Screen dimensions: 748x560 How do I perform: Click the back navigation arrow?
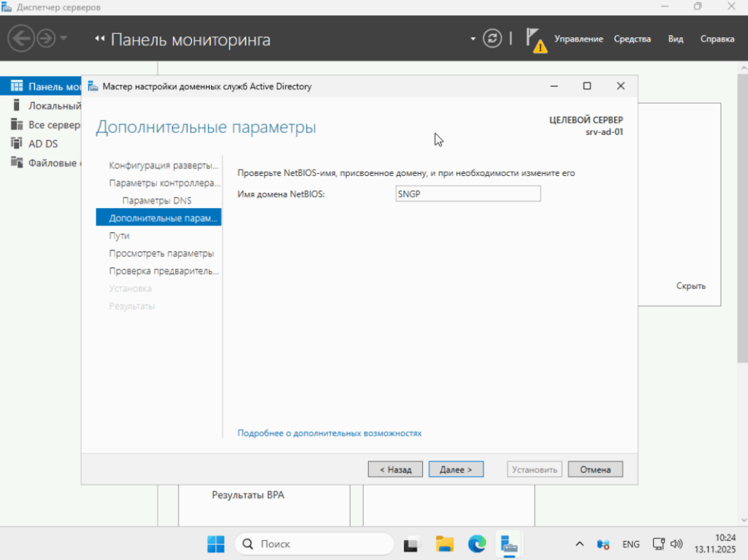point(21,38)
